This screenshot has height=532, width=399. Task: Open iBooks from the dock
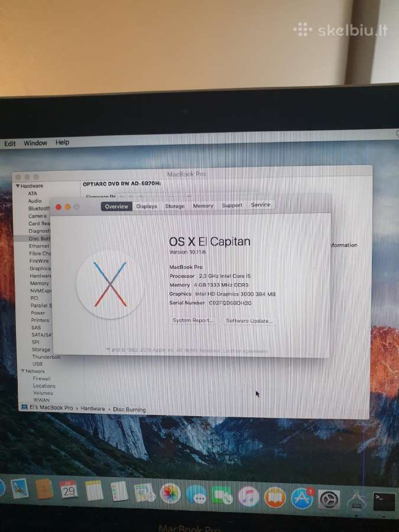(x=275, y=497)
